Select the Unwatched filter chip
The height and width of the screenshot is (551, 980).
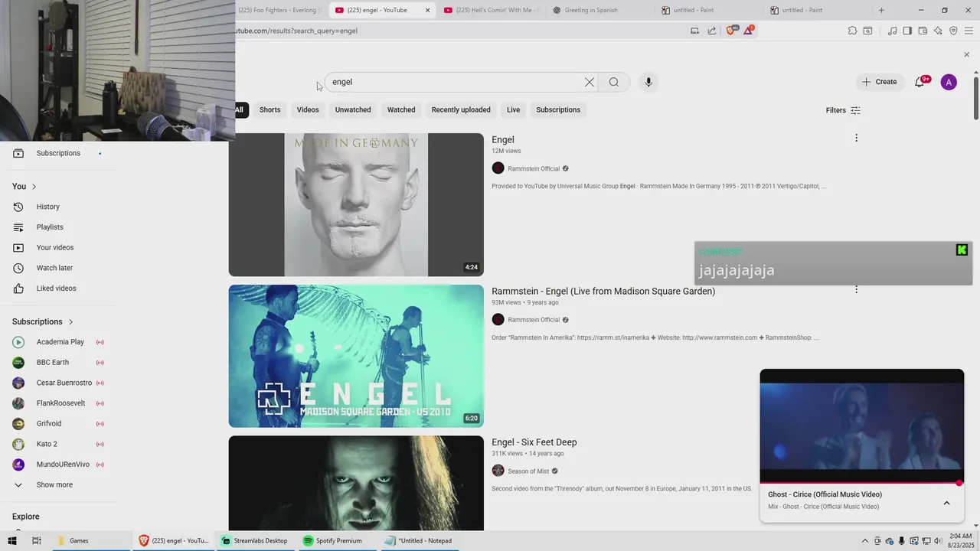pos(353,109)
